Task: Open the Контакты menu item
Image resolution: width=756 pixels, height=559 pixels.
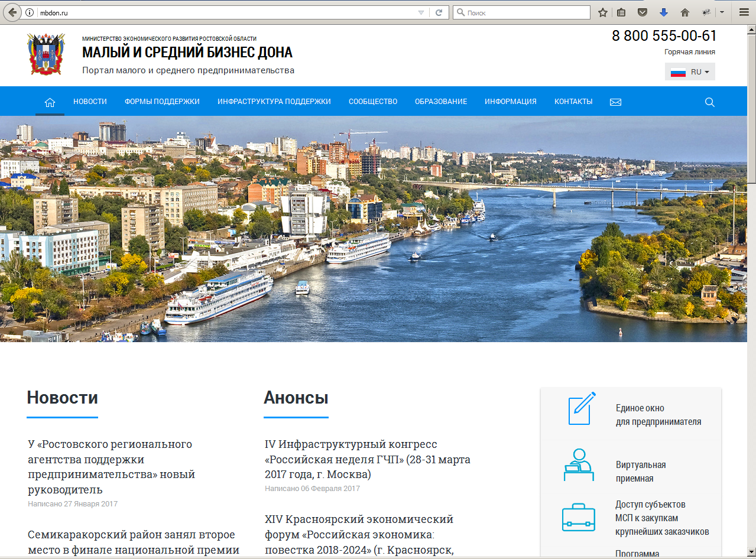Action: 573,102
